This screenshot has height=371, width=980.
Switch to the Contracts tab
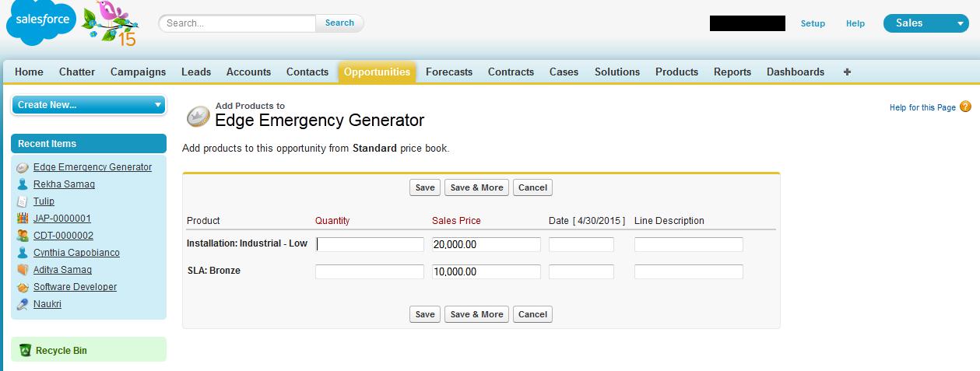point(511,72)
